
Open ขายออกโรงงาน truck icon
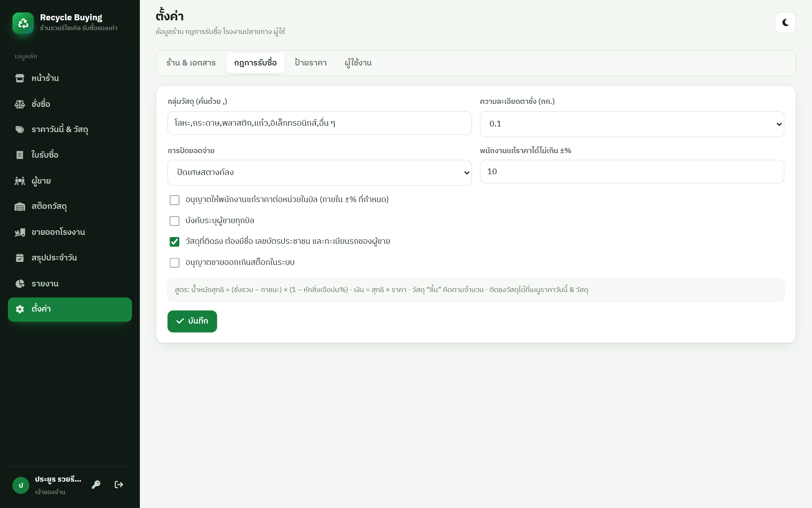(x=20, y=233)
